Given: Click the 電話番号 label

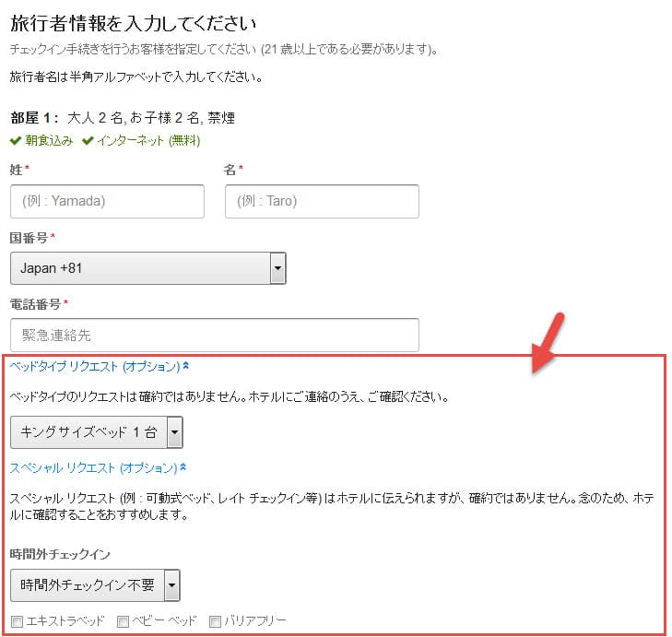Looking at the screenshot, I should (35, 305).
